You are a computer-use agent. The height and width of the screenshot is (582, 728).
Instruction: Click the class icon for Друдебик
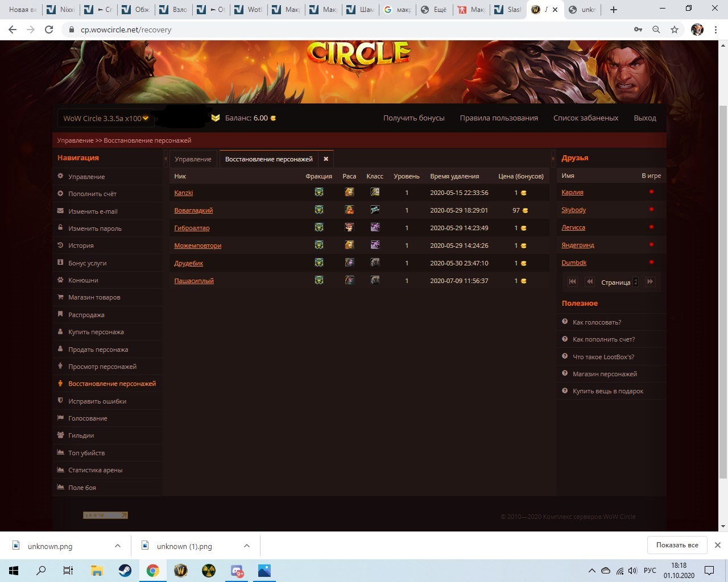[x=375, y=263]
